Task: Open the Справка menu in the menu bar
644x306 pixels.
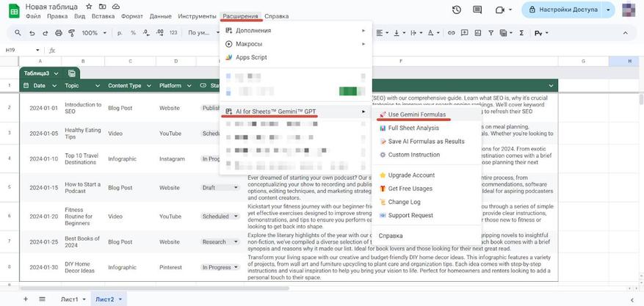Action: point(276,16)
